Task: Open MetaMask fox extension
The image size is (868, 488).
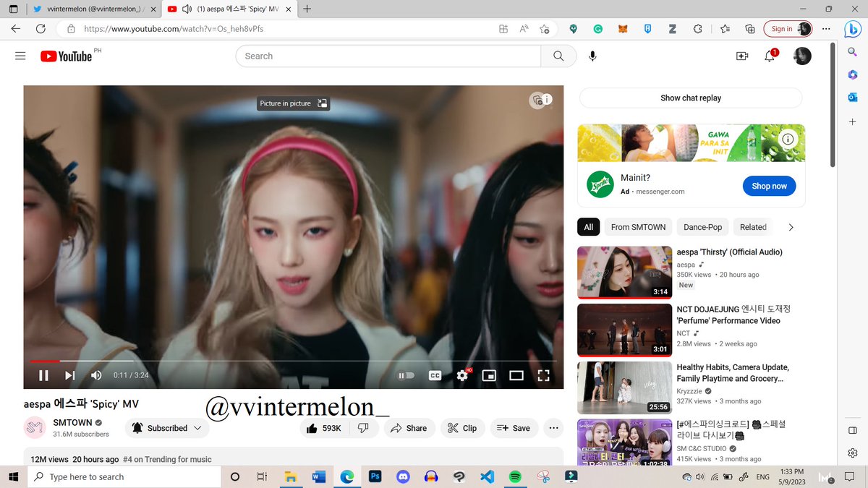Action: pos(623,29)
